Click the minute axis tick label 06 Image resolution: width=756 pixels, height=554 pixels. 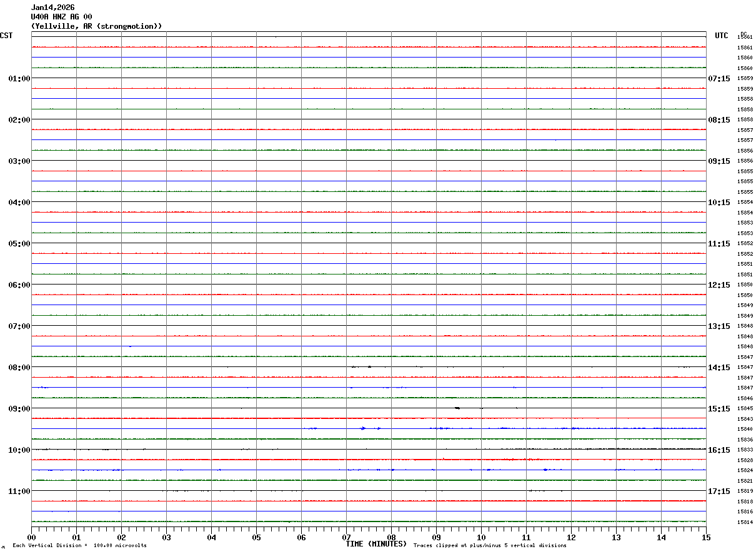(301, 537)
